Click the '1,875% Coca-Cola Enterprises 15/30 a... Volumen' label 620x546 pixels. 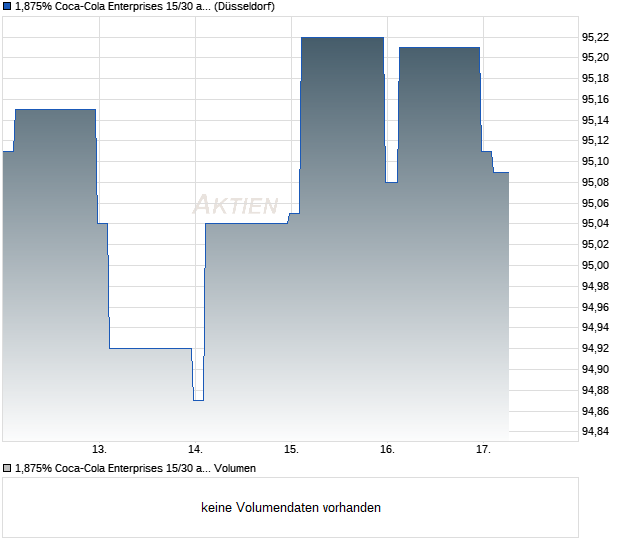tap(135, 468)
